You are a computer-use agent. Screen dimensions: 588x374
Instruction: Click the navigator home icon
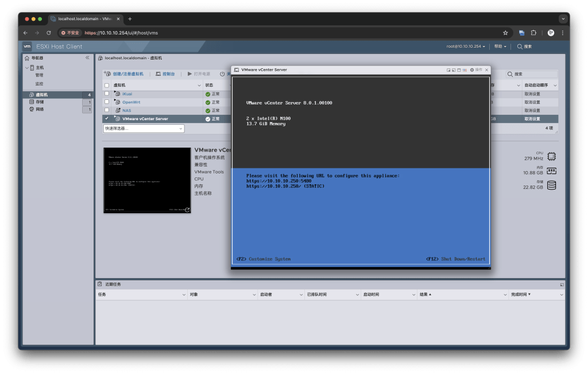click(27, 58)
